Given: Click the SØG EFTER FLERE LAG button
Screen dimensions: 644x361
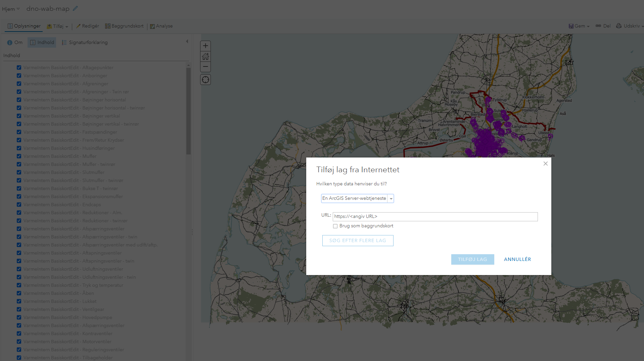Looking at the screenshot, I should [x=357, y=240].
